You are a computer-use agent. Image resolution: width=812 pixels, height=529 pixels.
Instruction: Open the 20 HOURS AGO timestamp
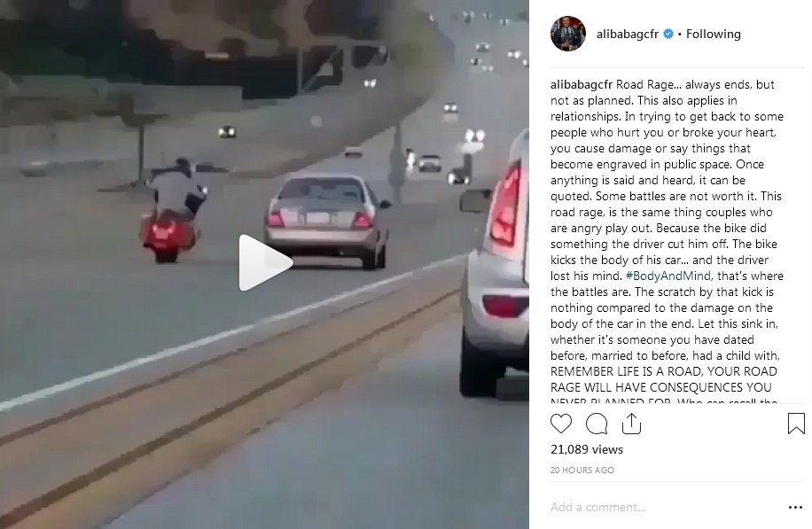582,470
